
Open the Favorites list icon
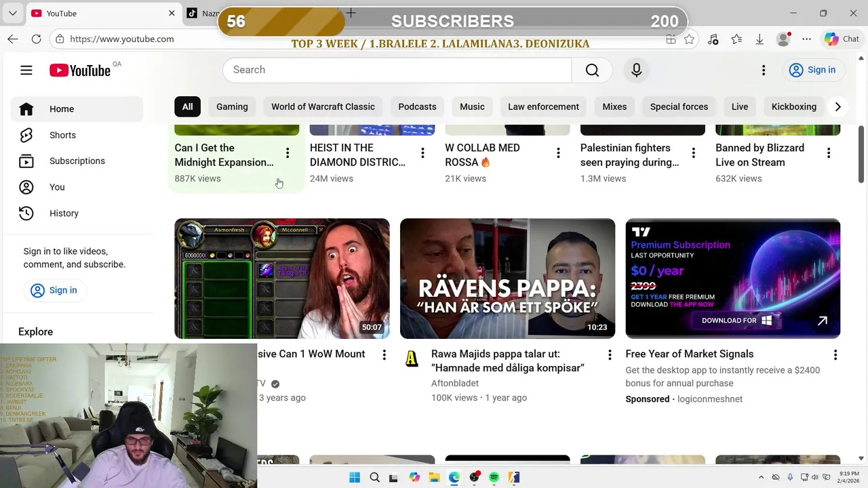(x=736, y=39)
